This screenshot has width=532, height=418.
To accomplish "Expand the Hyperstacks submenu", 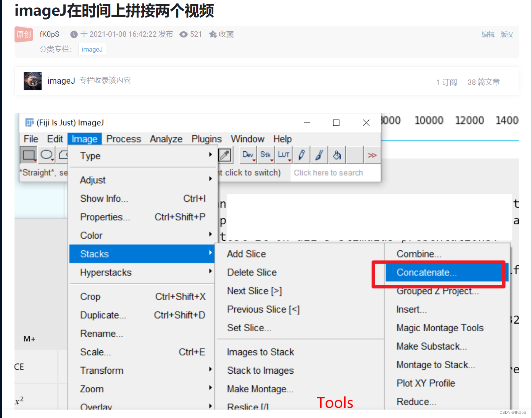I will 210,272.
